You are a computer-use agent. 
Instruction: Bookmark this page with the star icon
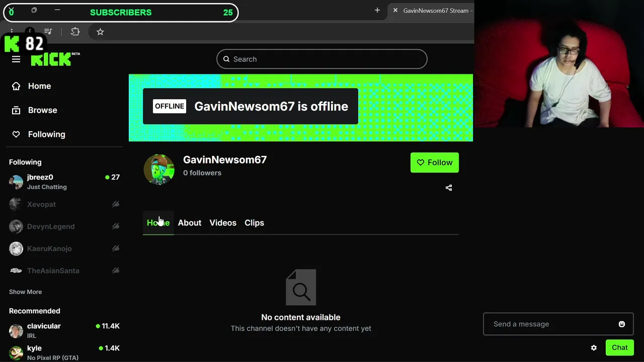100,32
